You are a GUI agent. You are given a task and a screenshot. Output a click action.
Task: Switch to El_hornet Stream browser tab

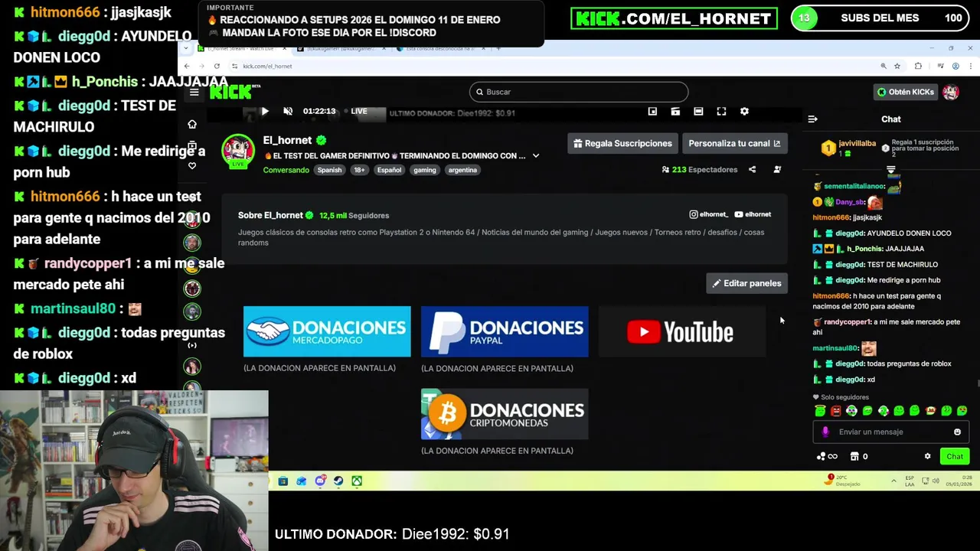pos(242,48)
